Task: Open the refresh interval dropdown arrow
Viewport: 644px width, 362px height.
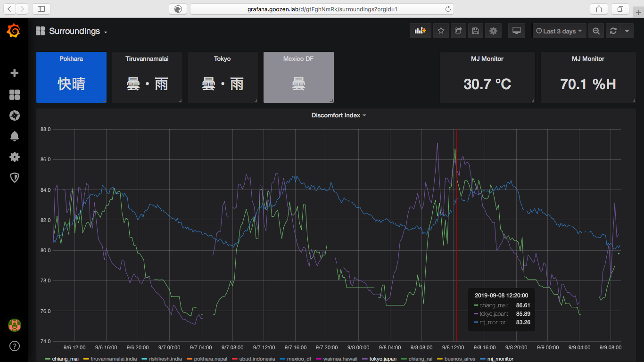Action: 627,31
